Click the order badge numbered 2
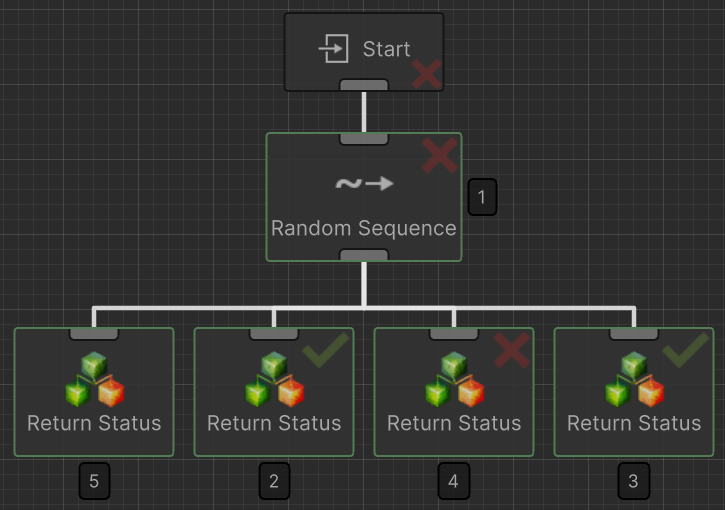 274,482
